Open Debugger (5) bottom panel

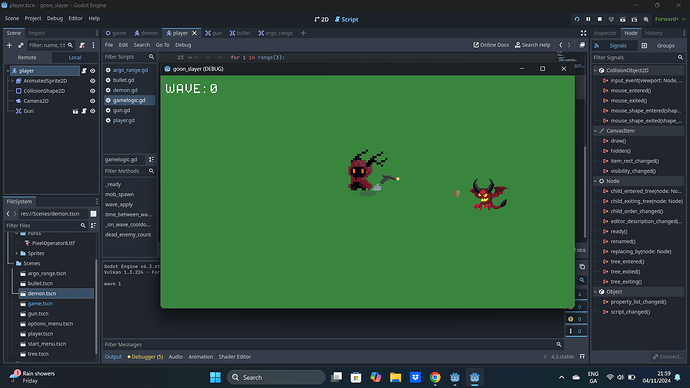click(x=145, y=357)
